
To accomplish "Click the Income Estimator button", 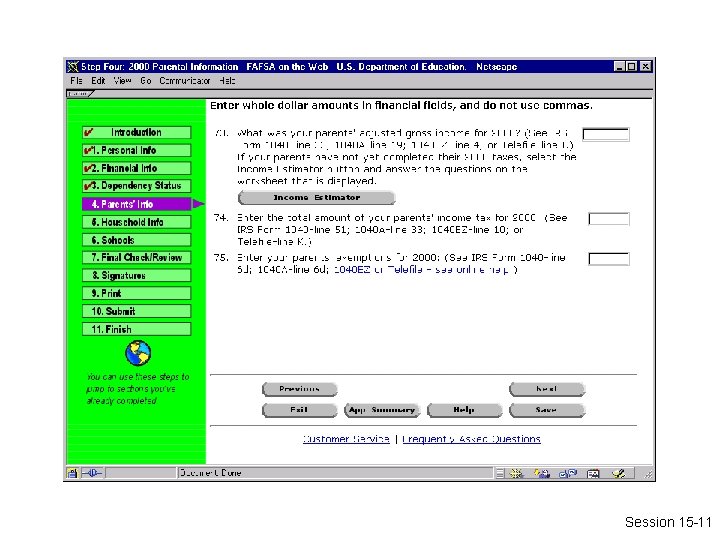I will coord(317,197).
